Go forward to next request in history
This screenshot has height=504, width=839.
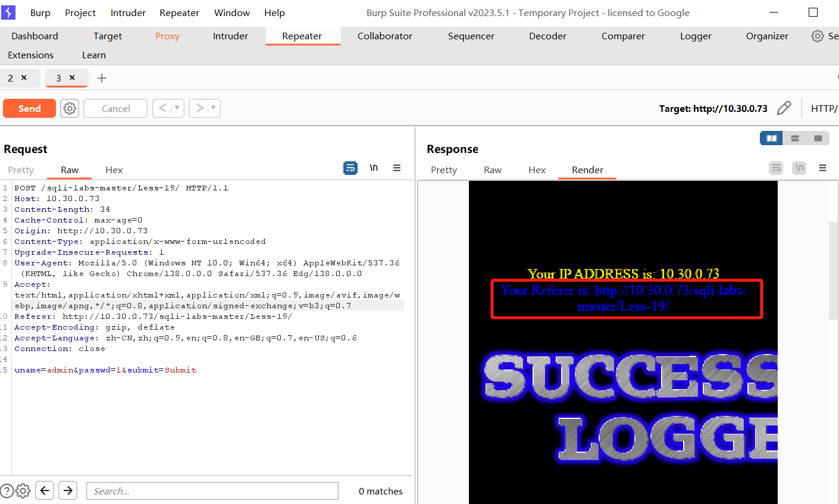[x=199, y=108]
